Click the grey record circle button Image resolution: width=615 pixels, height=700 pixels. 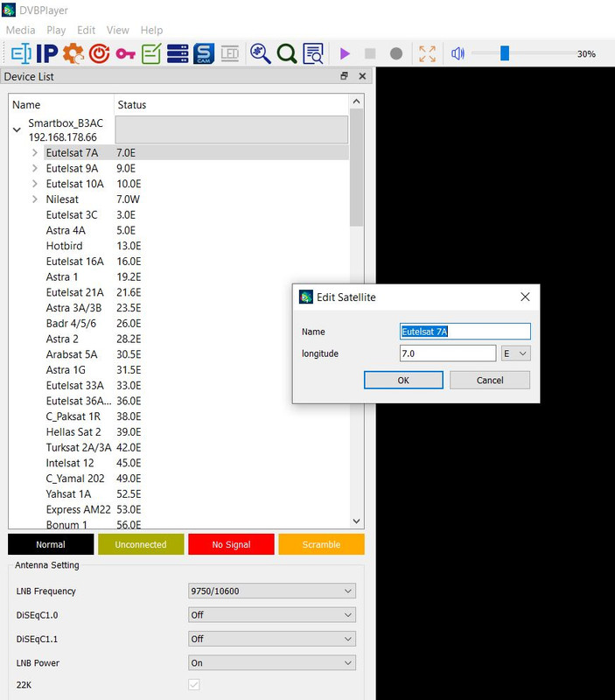pyautogui.click(x=396, y=53)
